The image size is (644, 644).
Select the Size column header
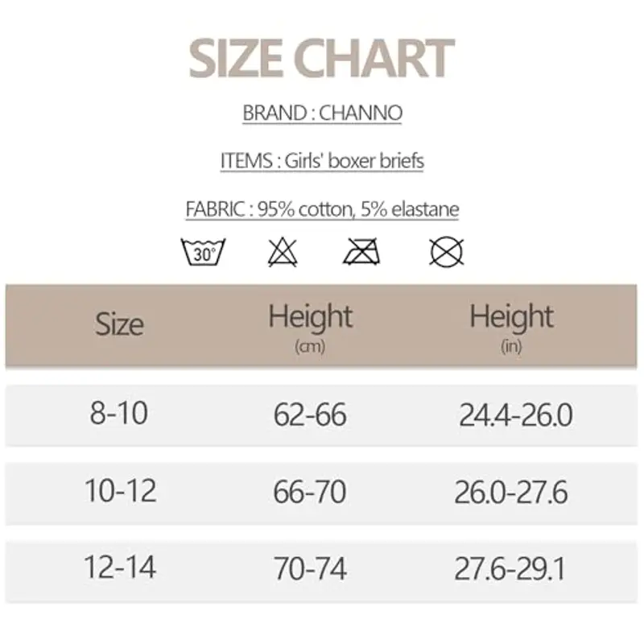119,324
